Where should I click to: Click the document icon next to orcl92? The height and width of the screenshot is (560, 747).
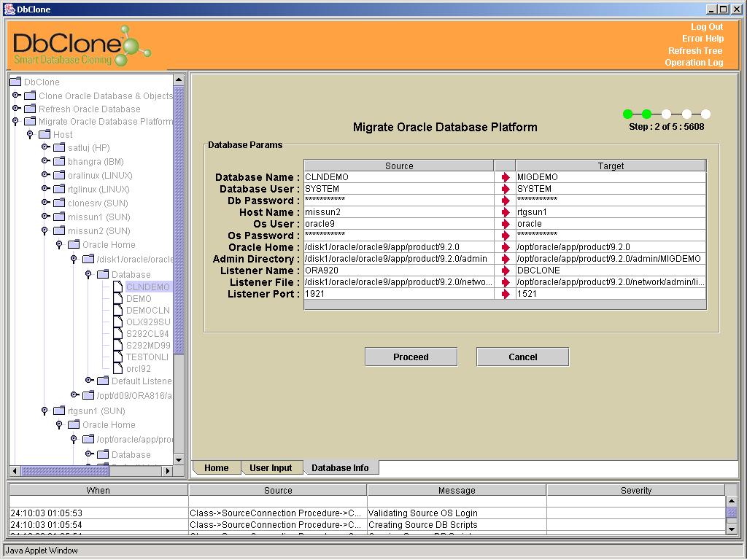click(x=117, y=368)
